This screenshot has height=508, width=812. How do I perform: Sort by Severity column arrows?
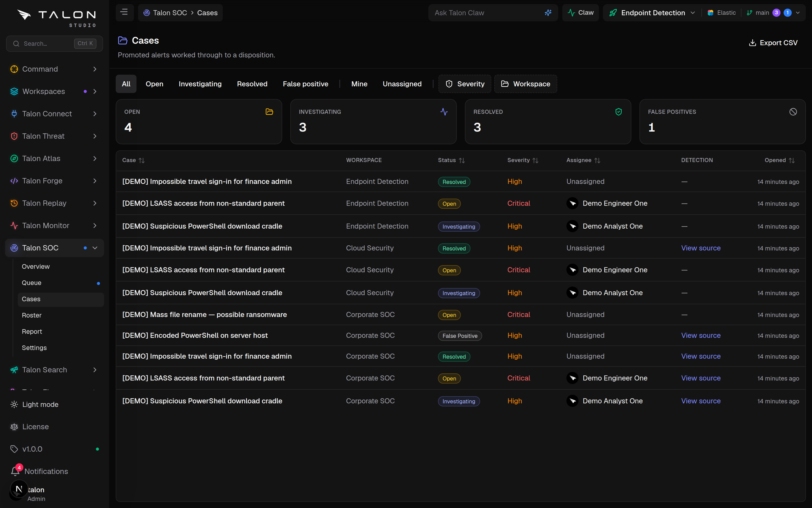535,160
